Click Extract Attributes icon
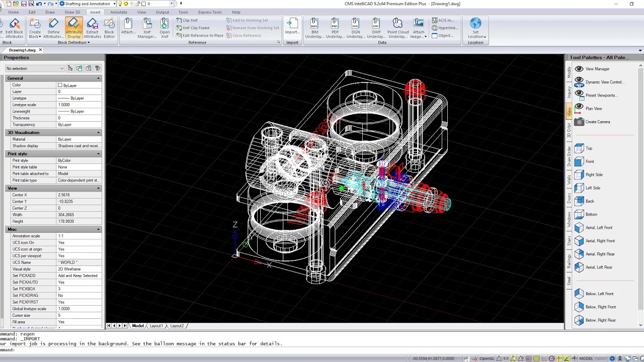This screenshot has width=644, height=362. pos(92,28)
